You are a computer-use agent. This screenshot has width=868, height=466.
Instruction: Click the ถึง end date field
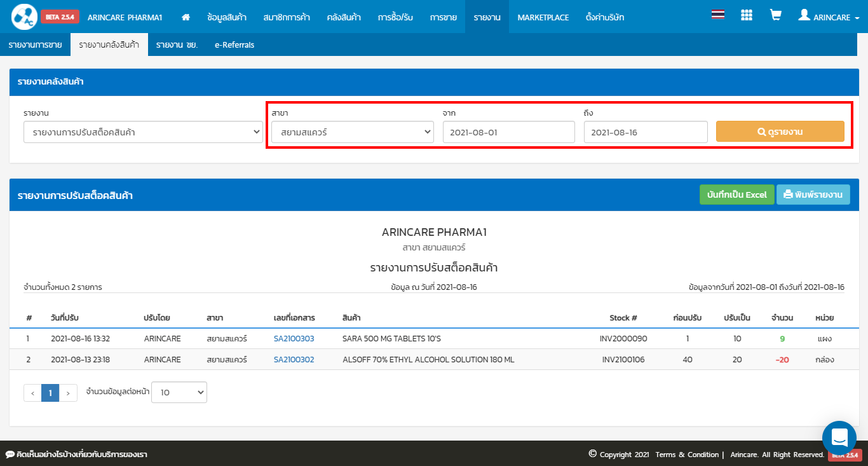pyautogui.click(x=646, y=132)
